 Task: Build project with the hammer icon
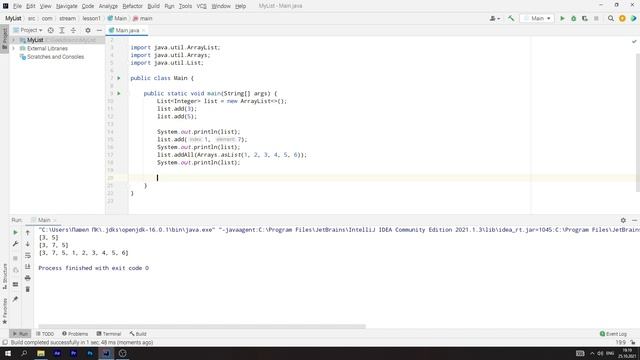tap(511, 18)
